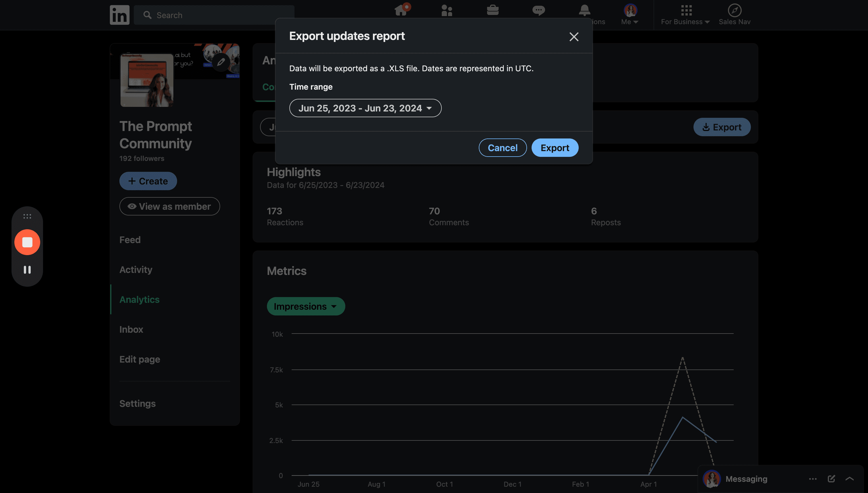
Task: Click the 70 Comments stat
Action: (x=449, y=216)
